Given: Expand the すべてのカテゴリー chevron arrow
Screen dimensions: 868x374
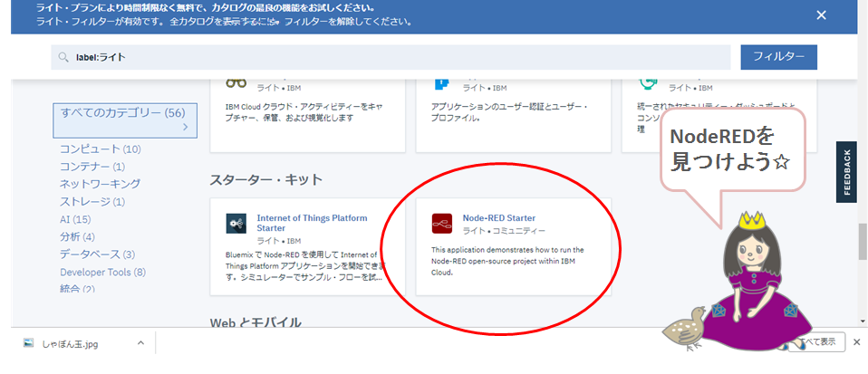Looking at the screenshot, I should coord(186,128).
